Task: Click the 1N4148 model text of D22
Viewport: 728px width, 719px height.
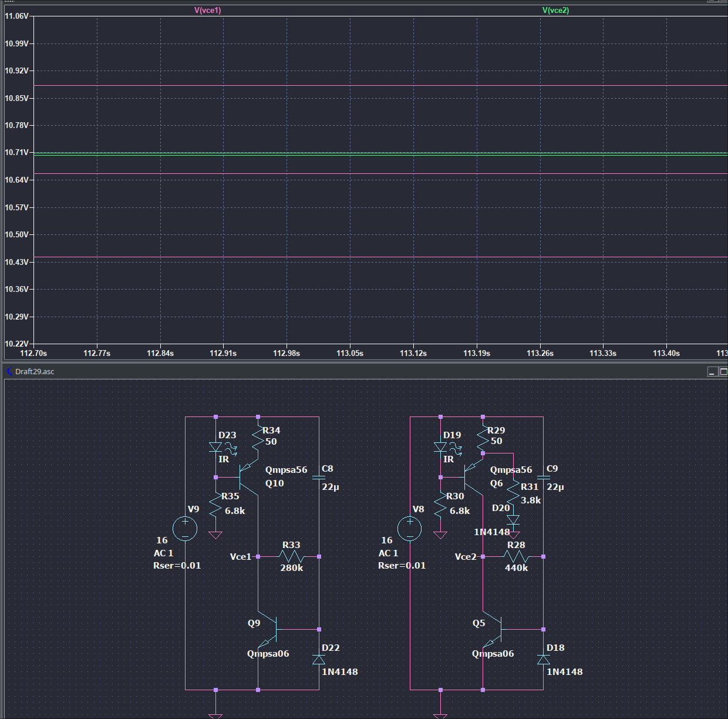Action: 340,672
